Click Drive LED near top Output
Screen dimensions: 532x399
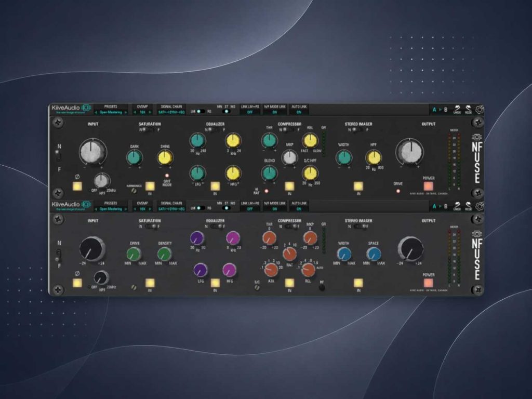click(x=398, y=191)
